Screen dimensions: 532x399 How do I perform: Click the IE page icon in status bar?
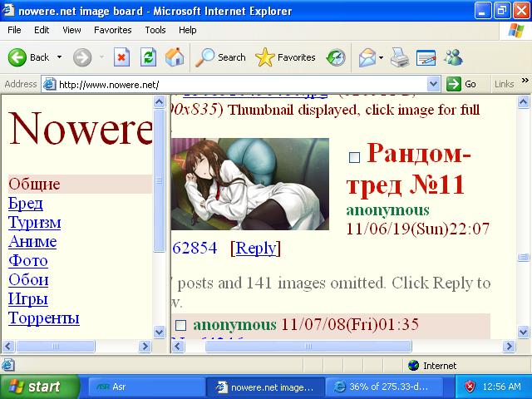point(7,366)
